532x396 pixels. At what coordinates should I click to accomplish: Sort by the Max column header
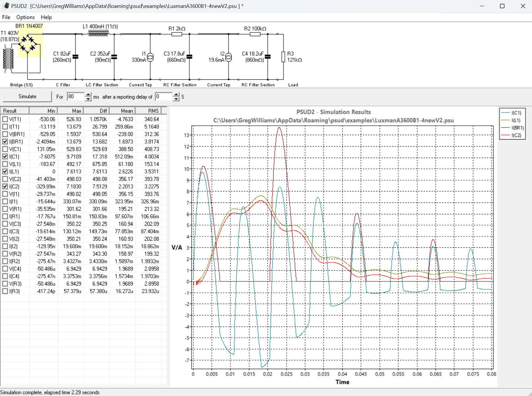point(70,111)
